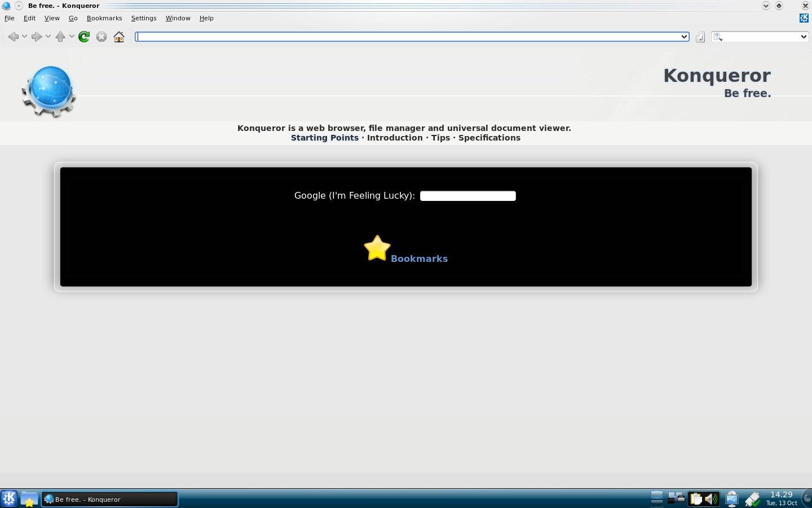Open the folder bookmarks icon in panel
812x508 pixels.
tap(29, 499)
